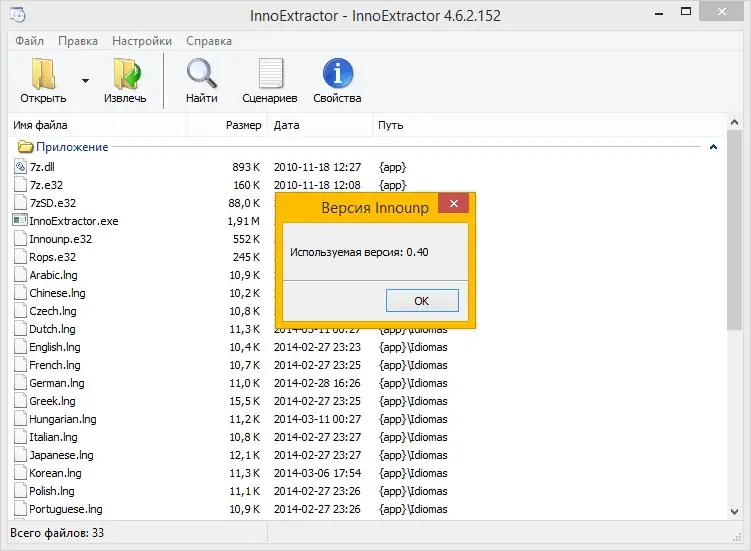Collapse the Приложение group
This screenshot has height=551, width=751.
[713, 147]
